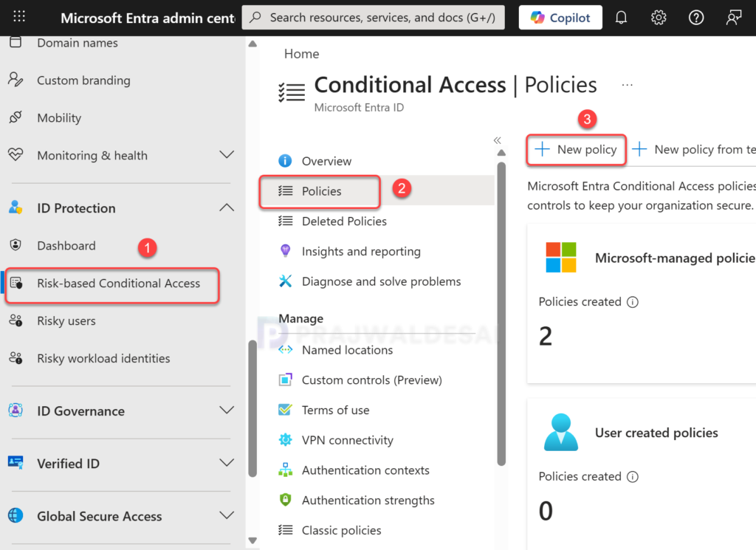
Task: Navigate to Home breadcrumb
Action: point(301,53)
